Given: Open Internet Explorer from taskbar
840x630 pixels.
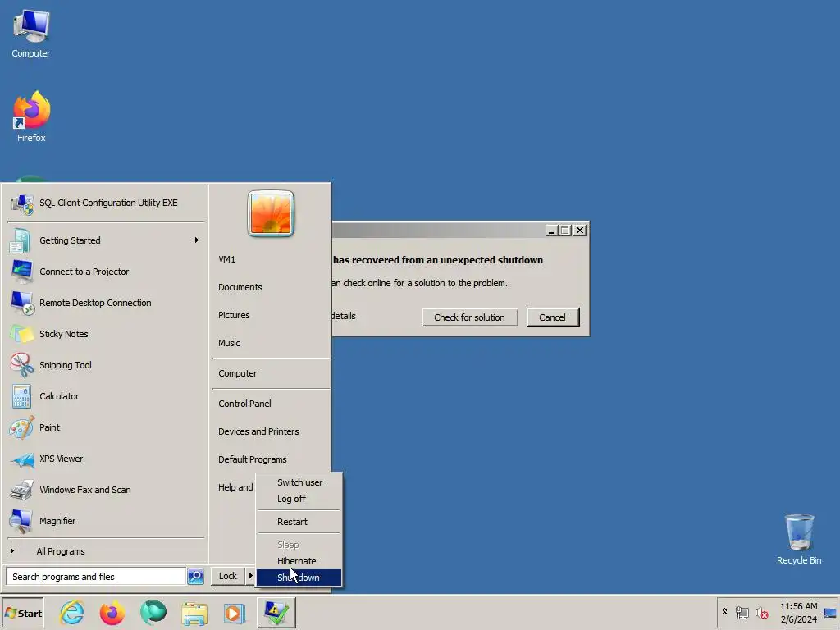Looking at the screenshot, I should point(72,612).
